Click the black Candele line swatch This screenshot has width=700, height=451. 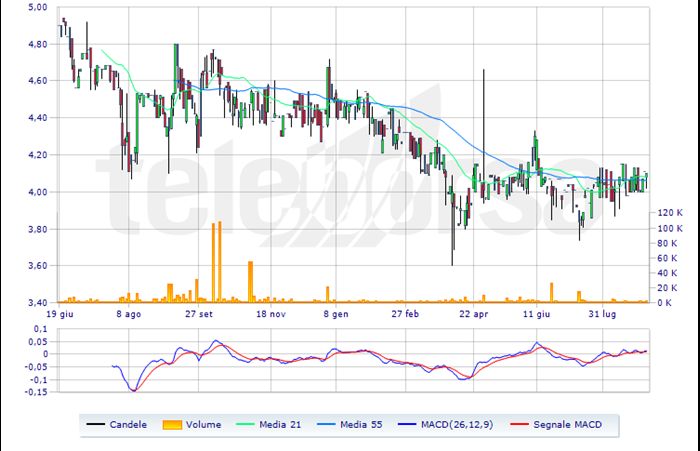[96, 424]
